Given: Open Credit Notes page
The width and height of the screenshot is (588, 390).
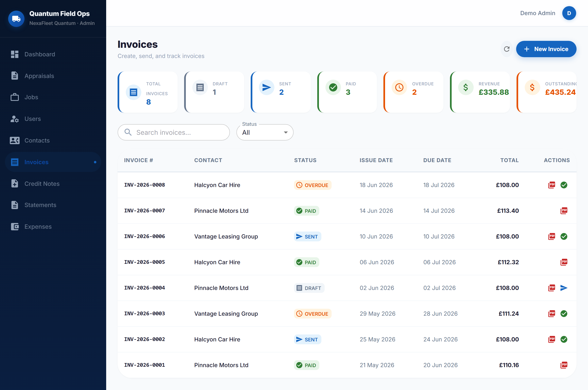Looking at the screenshot, I should pyautogui.click(x=53, y=184).
